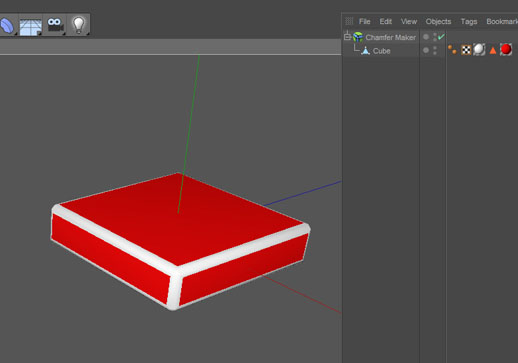Open the View menu in Object Manager
The image size is (518, 363).
pos(409,21)
